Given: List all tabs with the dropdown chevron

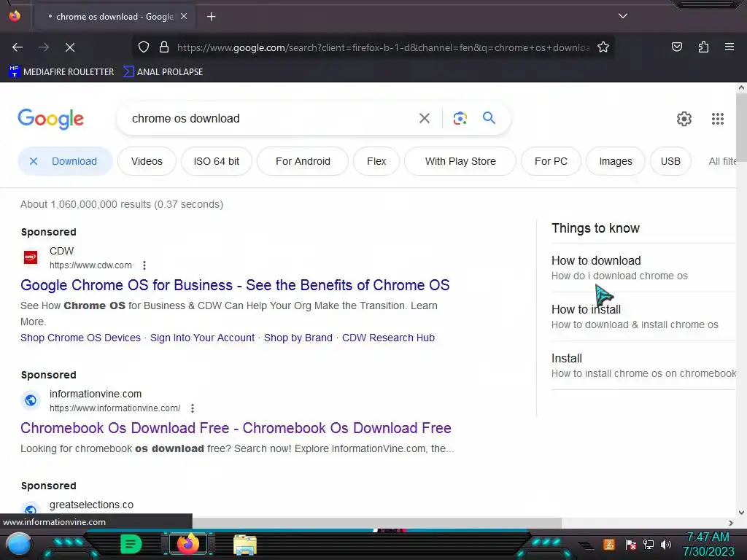Looking at the screenshot, I should point(623,16).
